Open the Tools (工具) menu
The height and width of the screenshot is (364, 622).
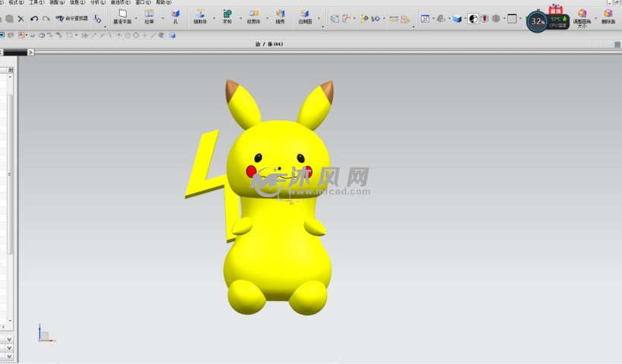click(36, 2)
